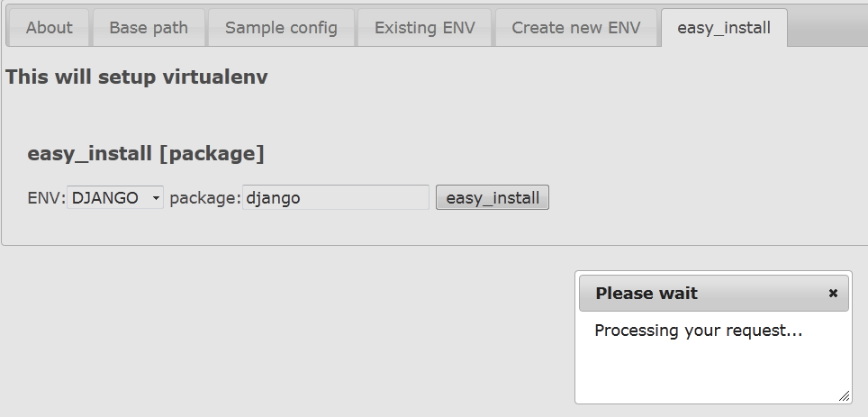Show the Existing ENV tab
Image resolution: width=868 pixels, height=417 pixels.
pyautogui.click(x=425, y=28)
